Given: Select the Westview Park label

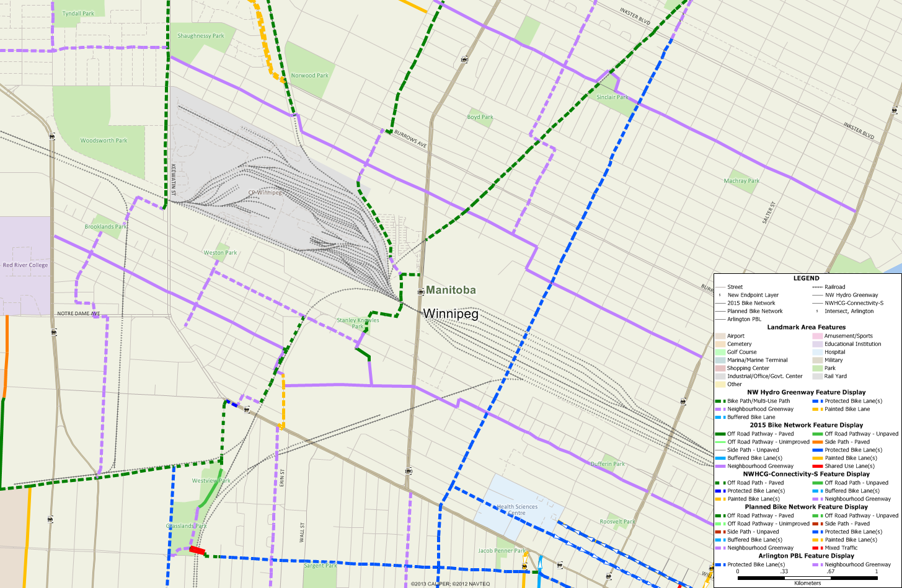Looking at the screenshot, I should pos(211,481).
